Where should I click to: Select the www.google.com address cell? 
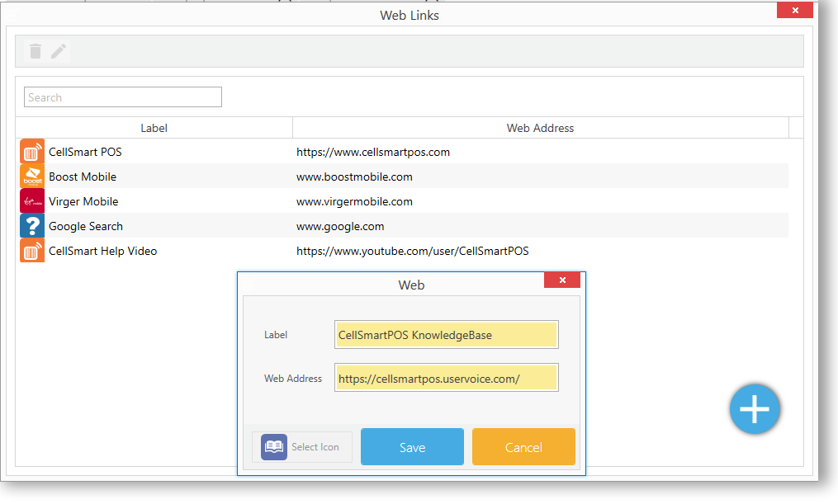click(340, 226)
